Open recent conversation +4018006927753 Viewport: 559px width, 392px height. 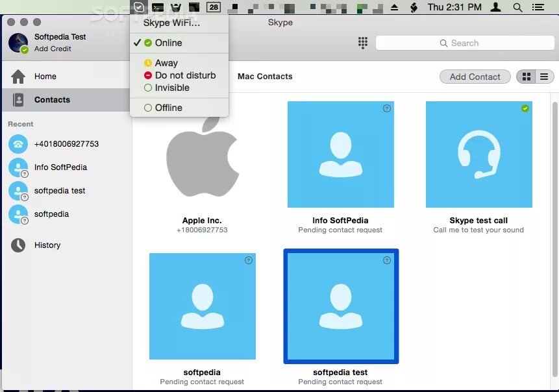pos(67,144)
